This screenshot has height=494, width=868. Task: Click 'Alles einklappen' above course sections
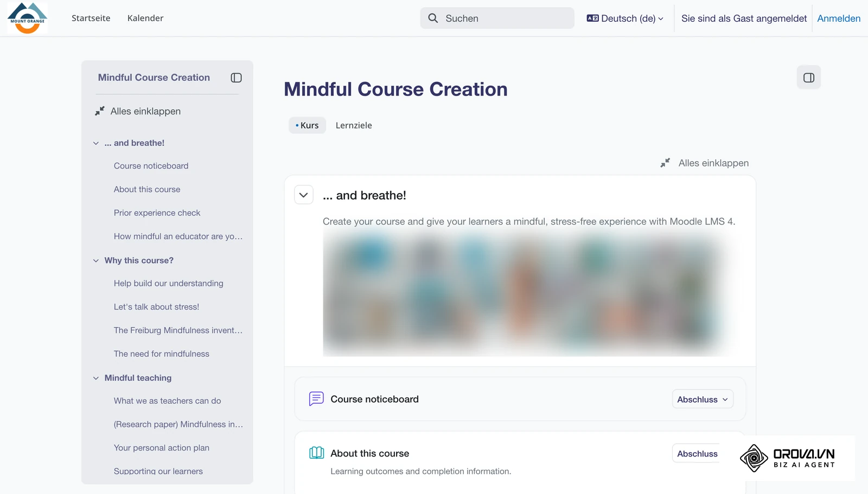tap(713, 163)
